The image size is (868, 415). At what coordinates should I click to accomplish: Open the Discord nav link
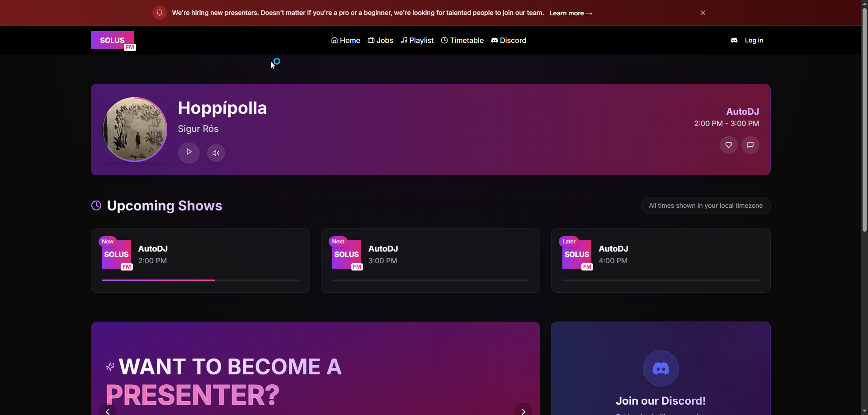coord(509,40)
